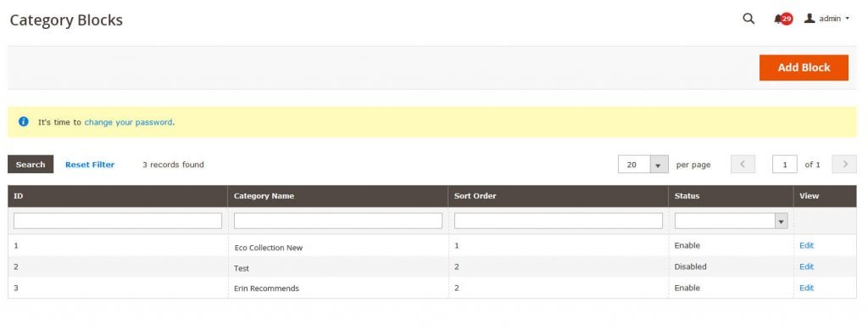Sort by Category Name column header
This screenshot has width=868, height=330.
click(x=264, y=196)
